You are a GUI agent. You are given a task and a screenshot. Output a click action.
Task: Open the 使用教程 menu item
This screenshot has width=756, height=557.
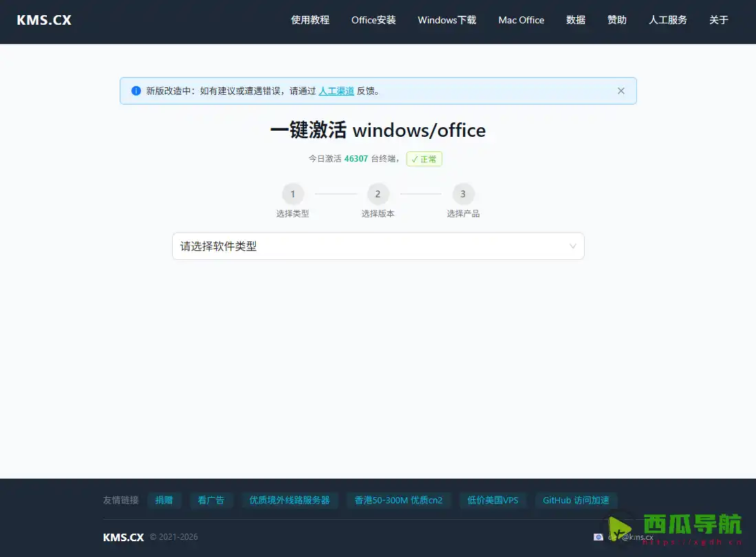point(310,20)
